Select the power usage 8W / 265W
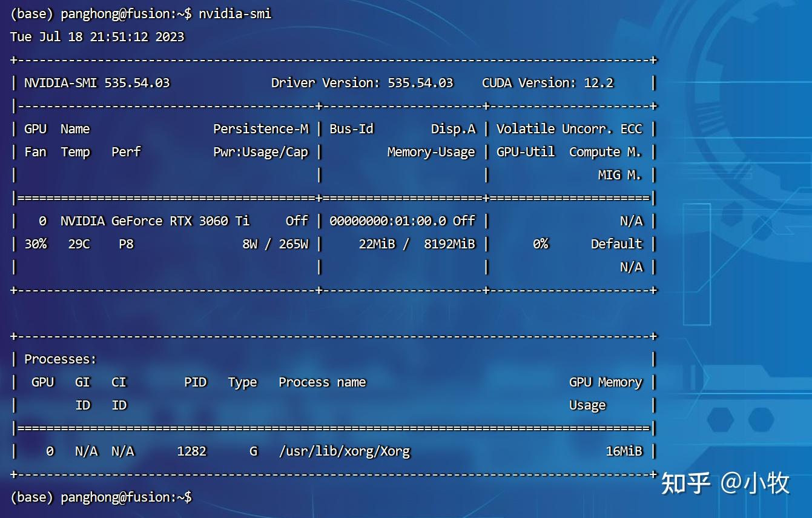This screenshot has height=518, width=812. [x=268, y=244]
